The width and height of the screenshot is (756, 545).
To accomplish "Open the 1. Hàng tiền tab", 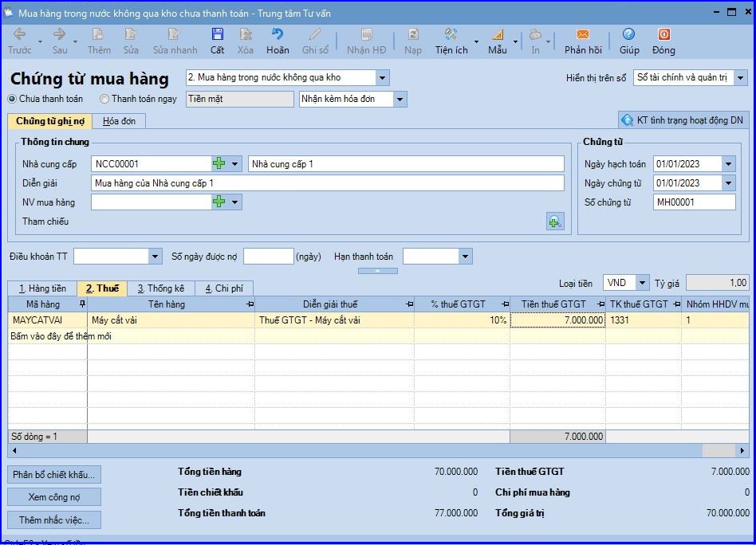I will [42, 288].
